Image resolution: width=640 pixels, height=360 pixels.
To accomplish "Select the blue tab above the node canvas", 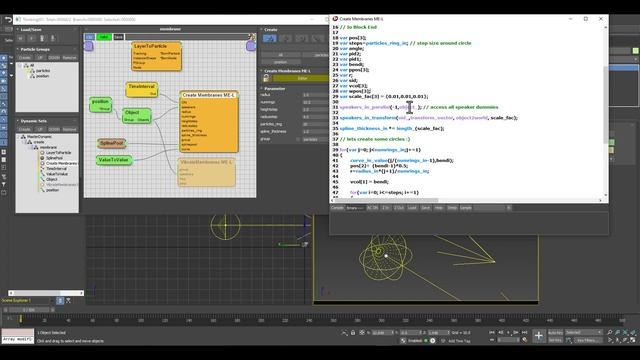I will (x=89, y=37).
